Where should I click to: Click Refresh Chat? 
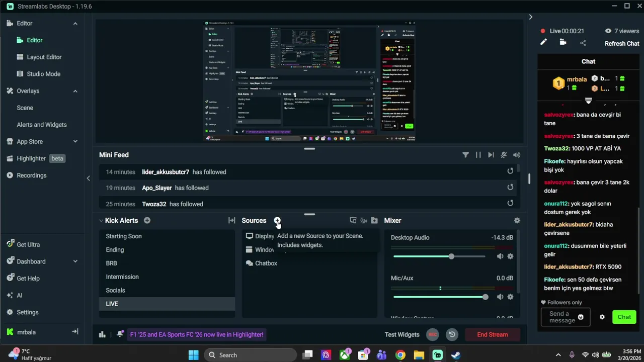point(622,44)
